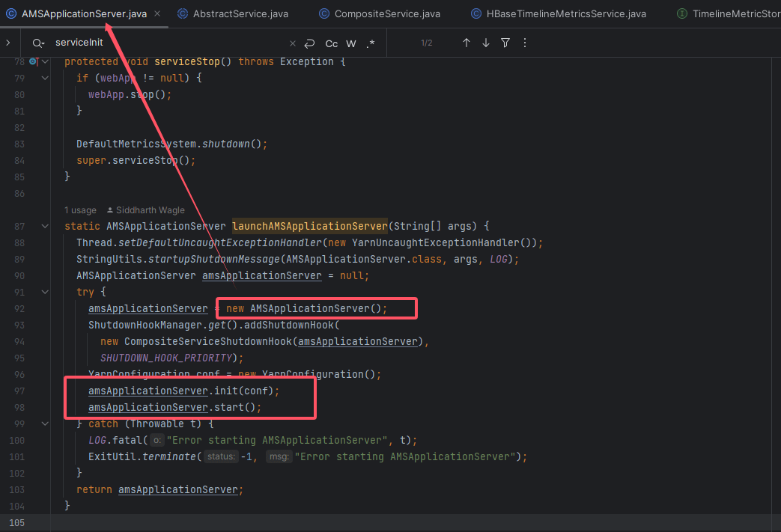Image resolution: width=781 pixels, height=532 pixels.
Task: Fold the catch block at line 99
Action: [x=45, y=424]
